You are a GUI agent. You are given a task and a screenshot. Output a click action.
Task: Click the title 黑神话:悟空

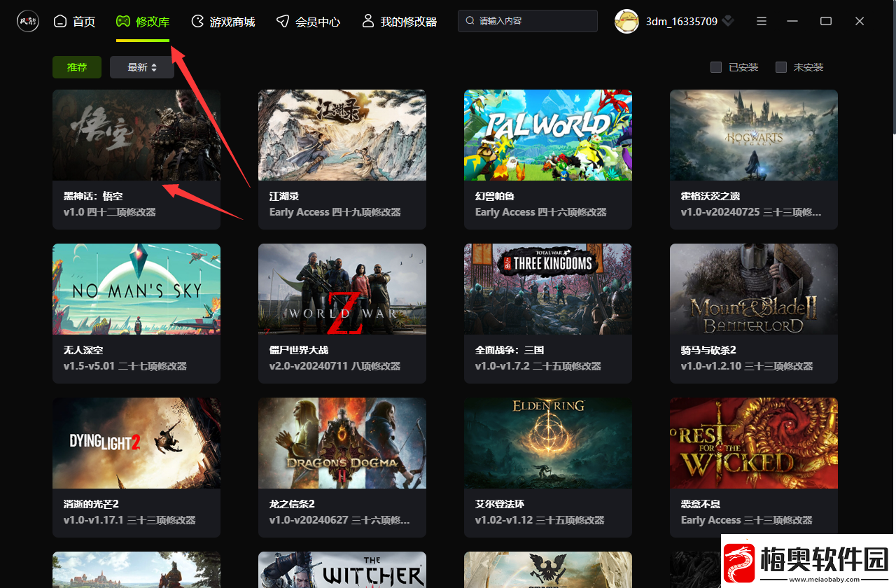coord(93,196)
